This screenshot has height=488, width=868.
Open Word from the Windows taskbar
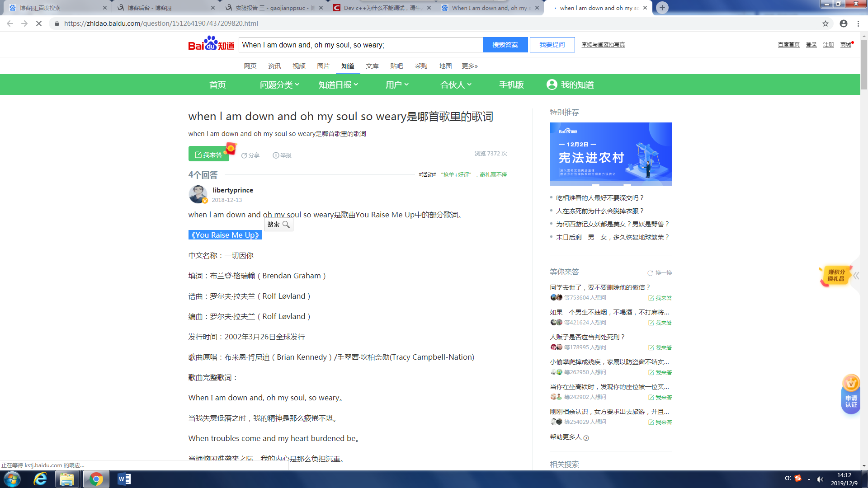pyautogui.click(x=123, y=479)
